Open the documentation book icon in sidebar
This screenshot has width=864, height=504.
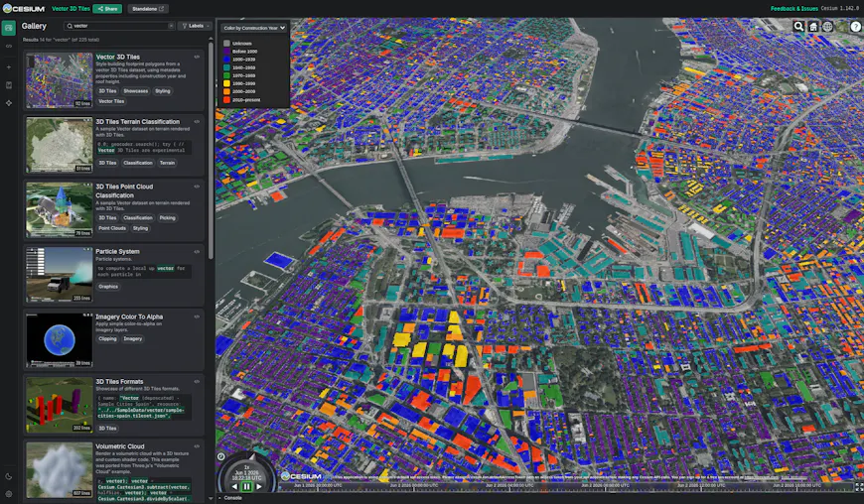[9, 85]
